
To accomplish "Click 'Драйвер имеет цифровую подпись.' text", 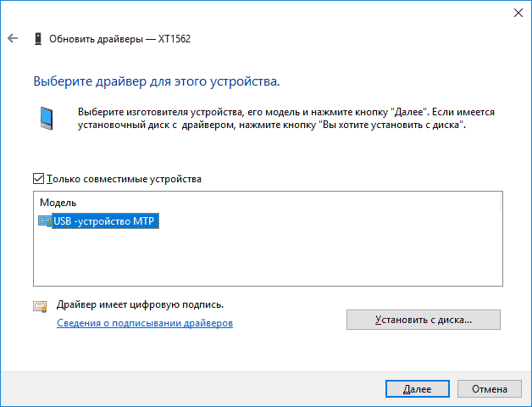I will tap(140, 304).
